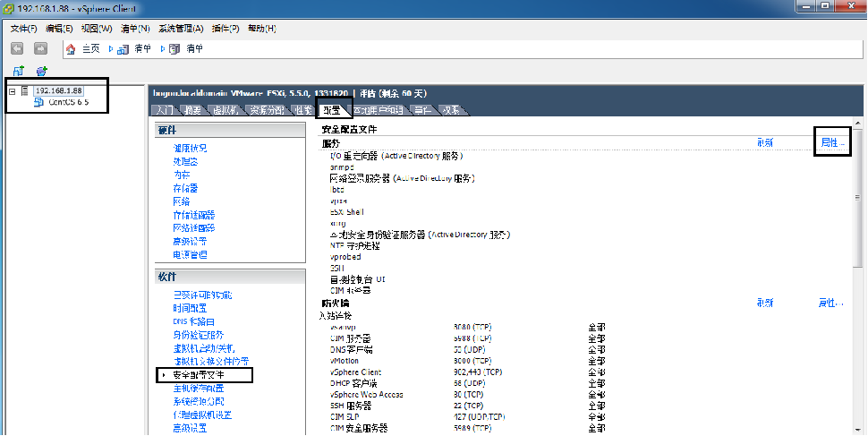This screenshot has height=436, width=868.
Task: Open 虚拟机启动/关机 settings
Action: click(204, 348)
